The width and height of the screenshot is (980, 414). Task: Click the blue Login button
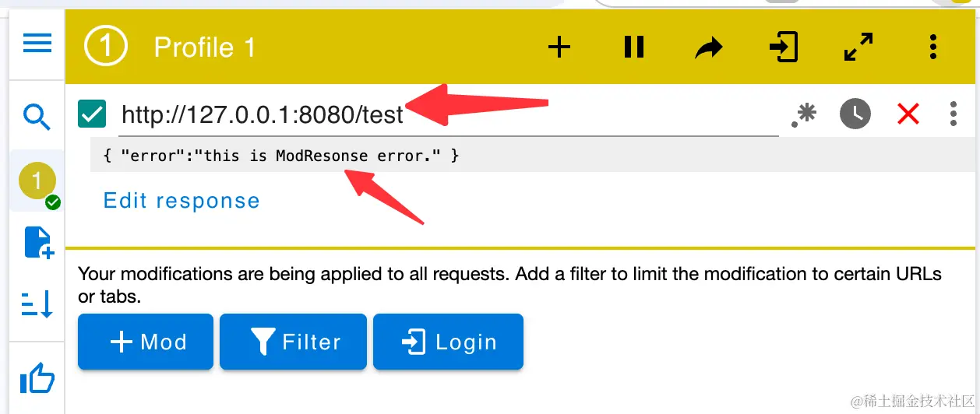coord(448,342)
